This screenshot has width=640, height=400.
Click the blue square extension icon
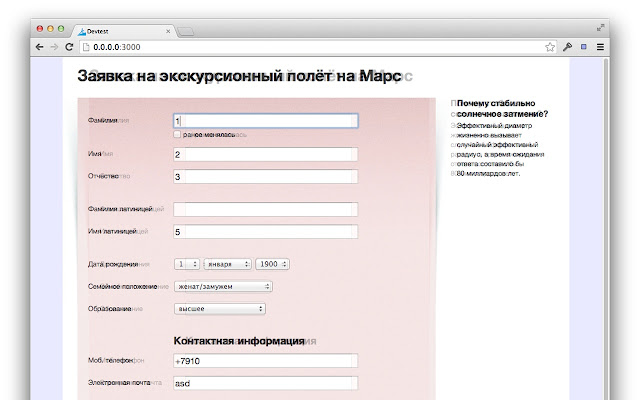pyautogui.click(x=584, y=47)
